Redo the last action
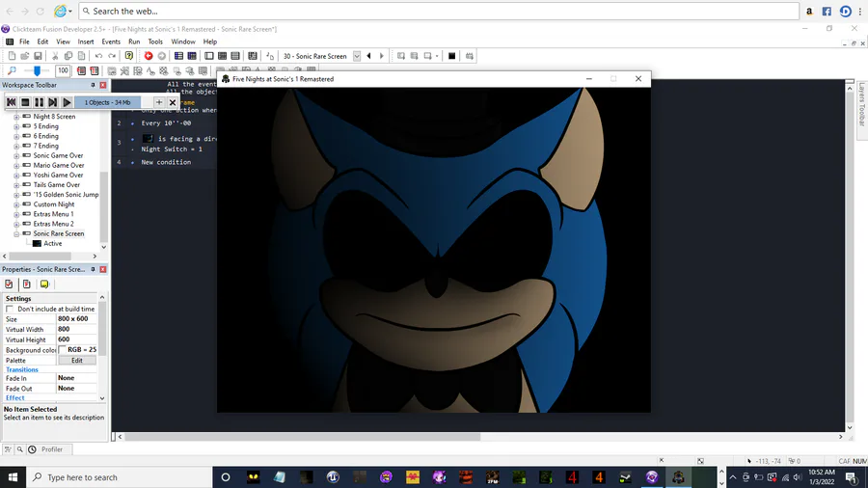Viewport: 868px width, 488px height. [112, 56]
